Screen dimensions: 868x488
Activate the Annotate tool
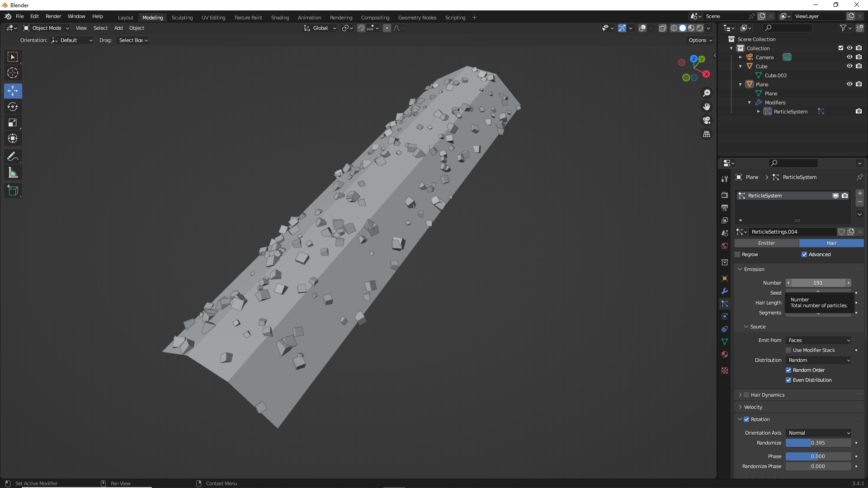coord(13,157)
